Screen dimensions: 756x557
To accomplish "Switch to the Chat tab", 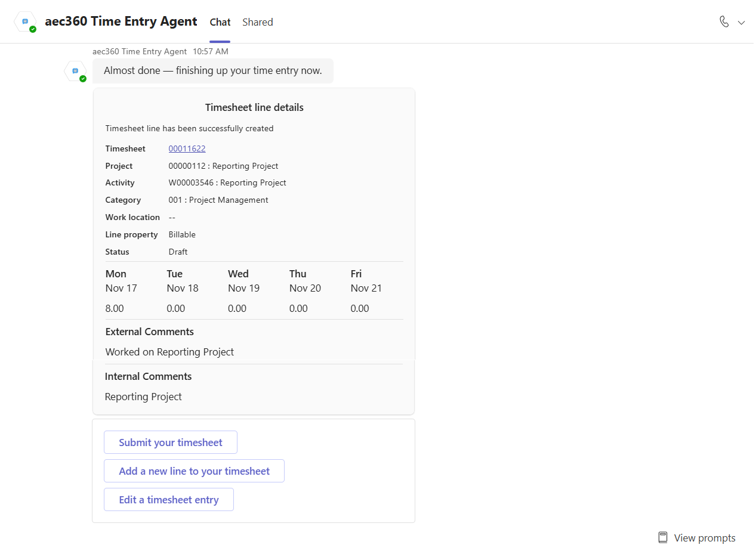I will 220,22.
